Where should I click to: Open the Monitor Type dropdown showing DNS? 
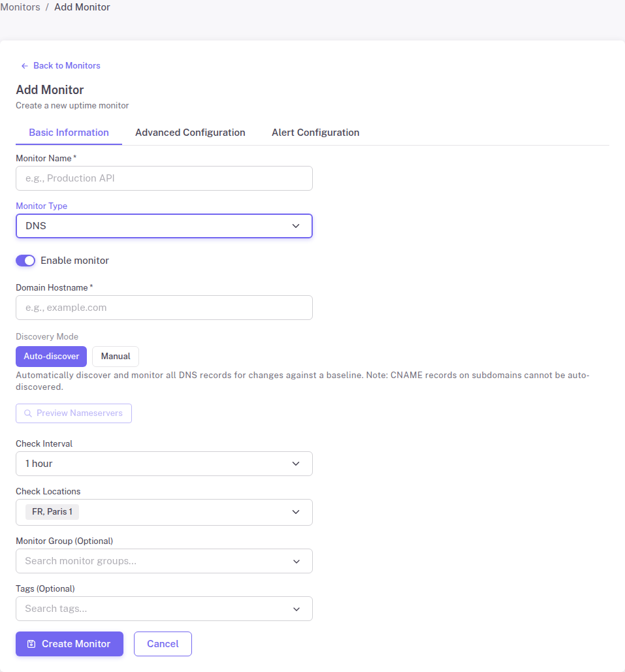tap(164, 225)
